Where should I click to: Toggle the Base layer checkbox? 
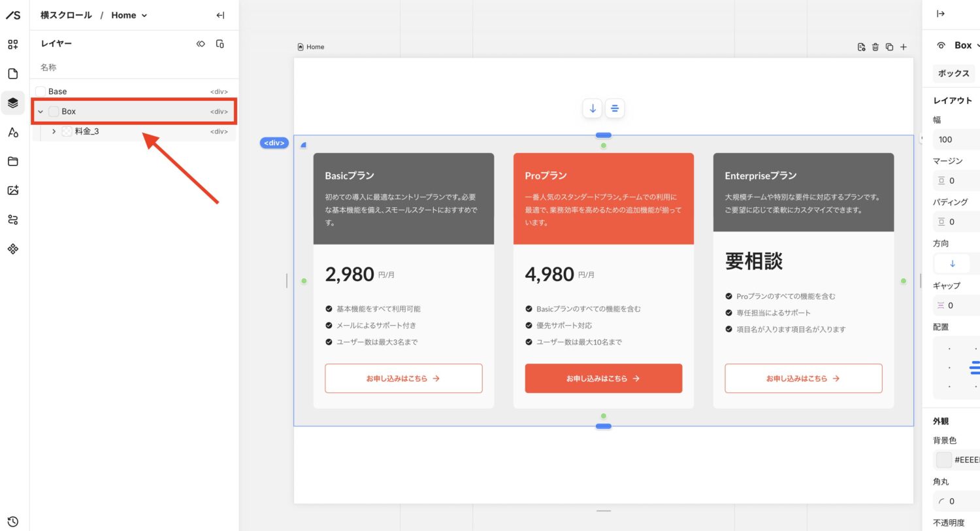tap(41, 92)
